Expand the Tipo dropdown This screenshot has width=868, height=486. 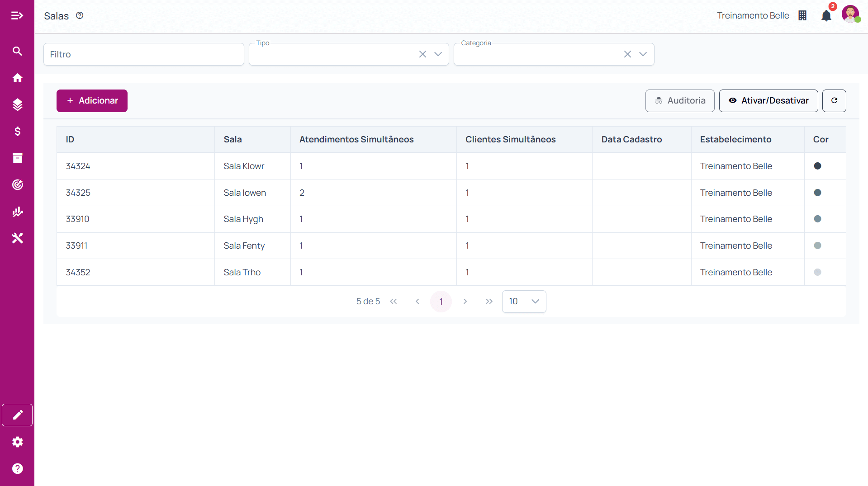438,54
